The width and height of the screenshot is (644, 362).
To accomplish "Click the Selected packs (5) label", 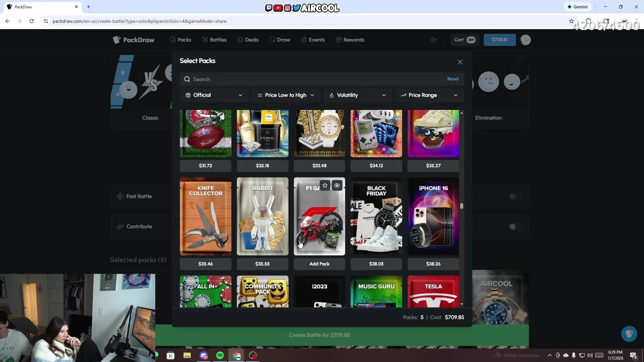I will point(138,260).
